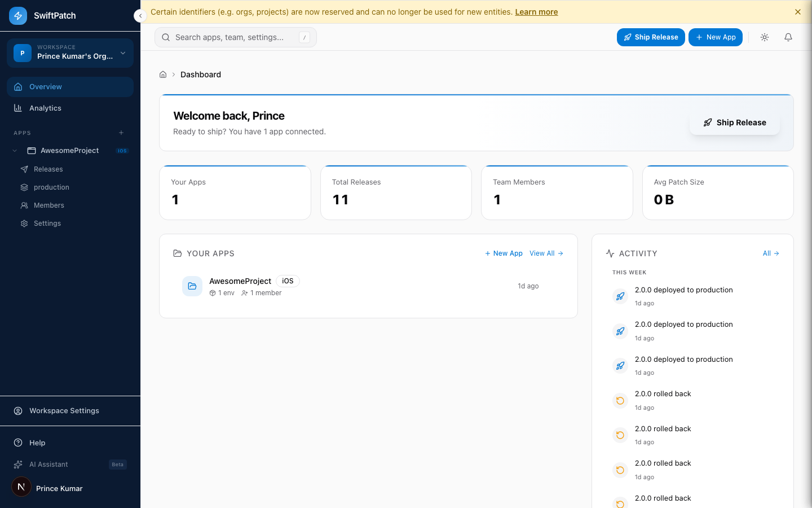Image resolution: width=812 pixels, height=508 pixels.
Task: Collapse the AwesomeProject tree in the sidebar
Action: (x=15, y=150)
